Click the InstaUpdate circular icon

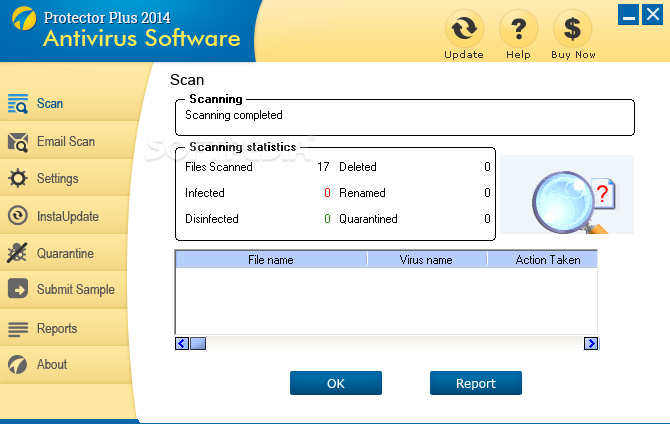[18, 216]
